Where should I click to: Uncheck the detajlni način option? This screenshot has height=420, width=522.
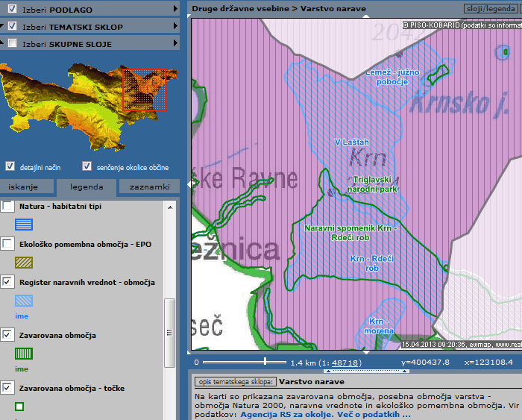(x=10, y=166)
